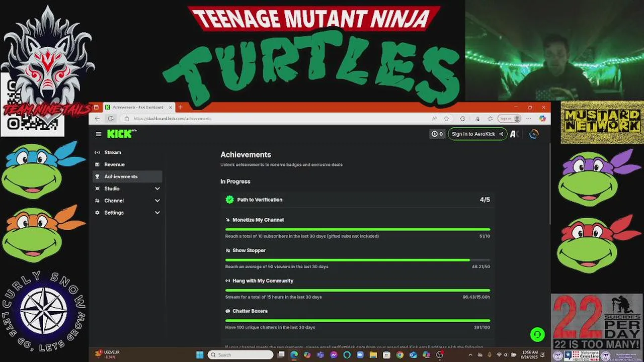Open the green support chat bubble

[537, 334]
